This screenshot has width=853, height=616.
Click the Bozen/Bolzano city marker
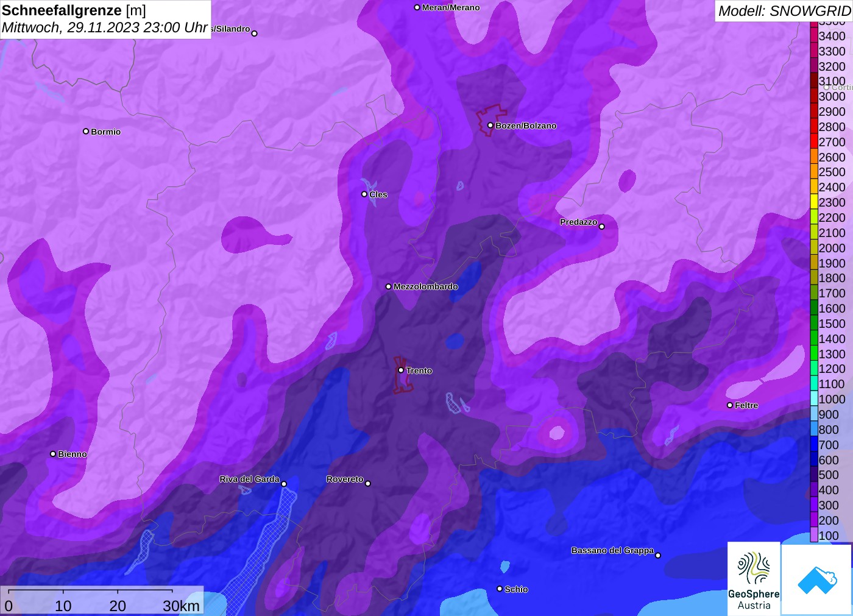point(490,126)
